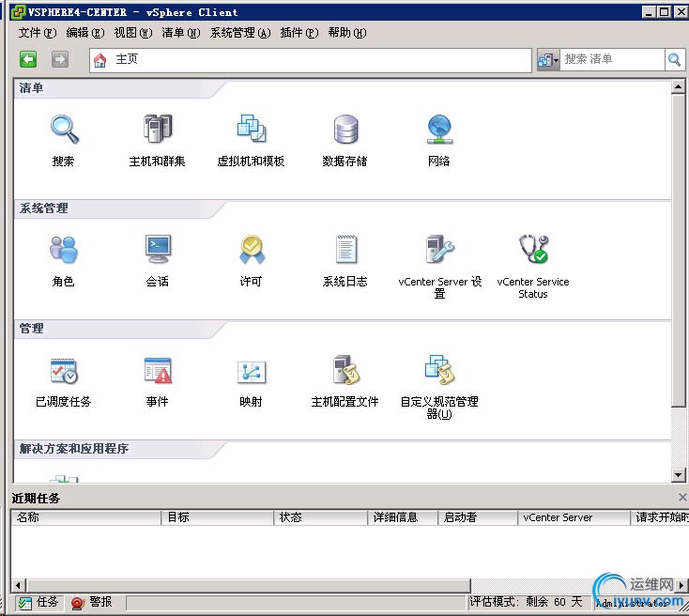Open vCenter Service Status icon

pyautogui.click(x=533, y=249)
